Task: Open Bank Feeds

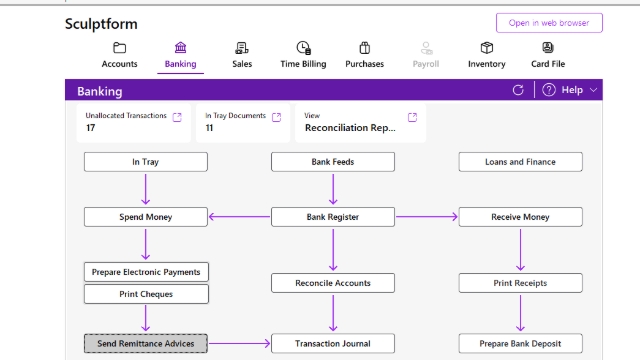Action: (x=333, y=162)
